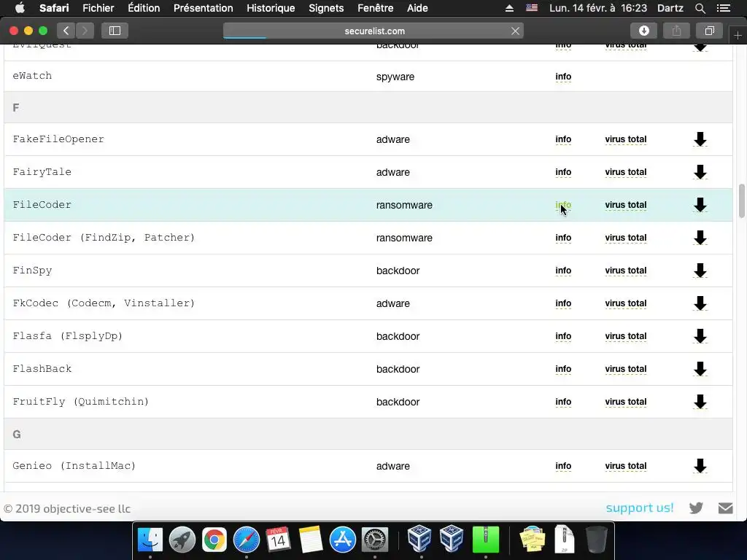The image size is (747, 560).
Task: Open the Aide menu
Action: 417,8
